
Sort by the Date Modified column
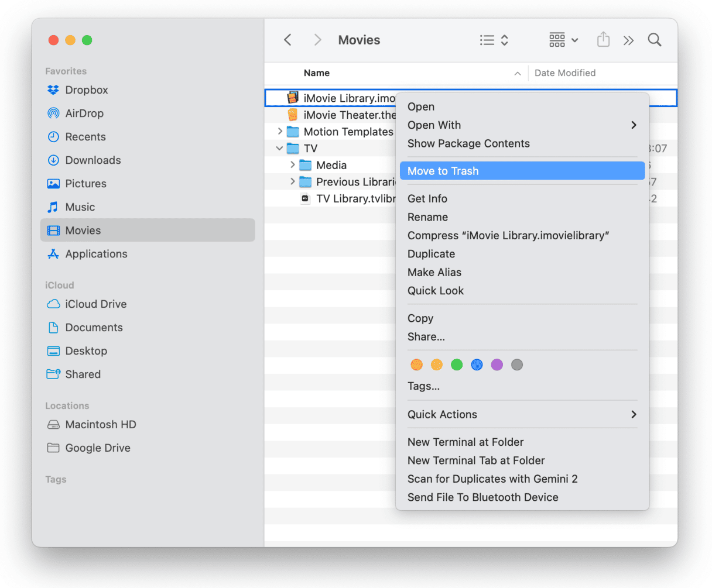[564, 73]
